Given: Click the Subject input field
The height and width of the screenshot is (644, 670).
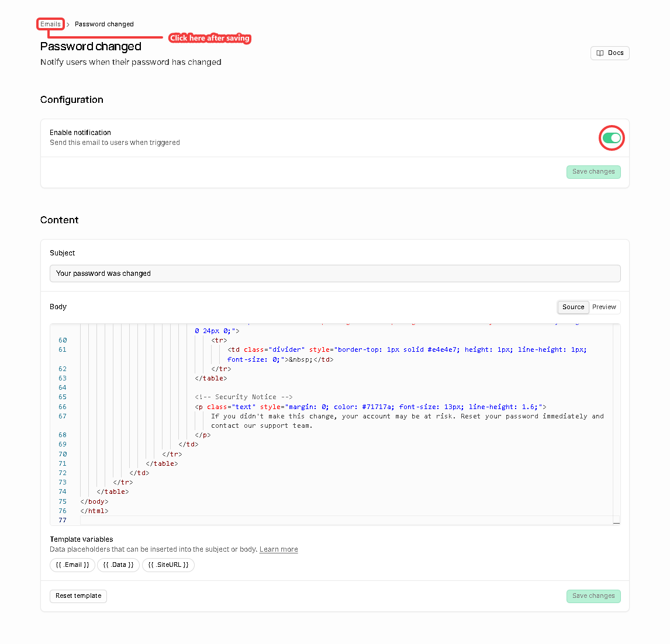Looking at the screenshot, I should (335, 273).
